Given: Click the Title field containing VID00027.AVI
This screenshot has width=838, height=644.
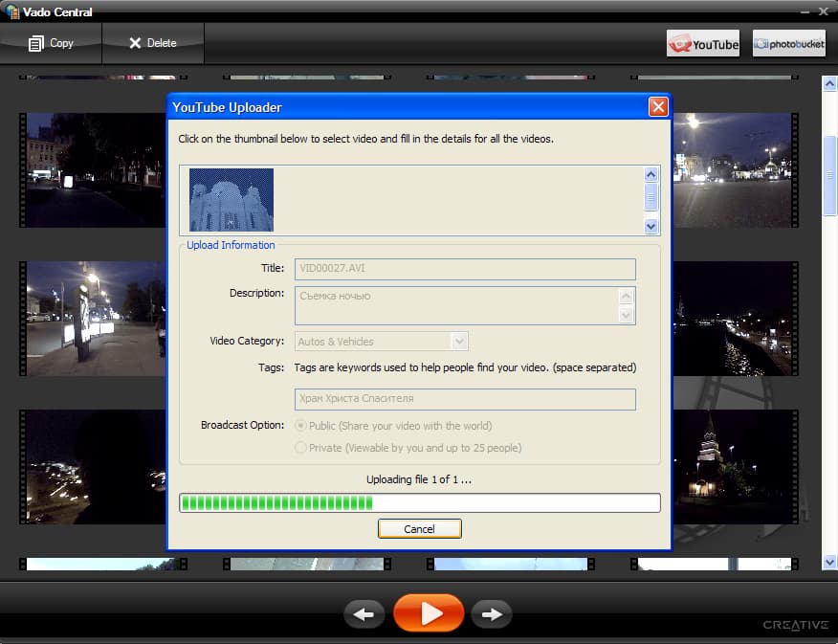Looking at the screenshot, I should 465,269.
